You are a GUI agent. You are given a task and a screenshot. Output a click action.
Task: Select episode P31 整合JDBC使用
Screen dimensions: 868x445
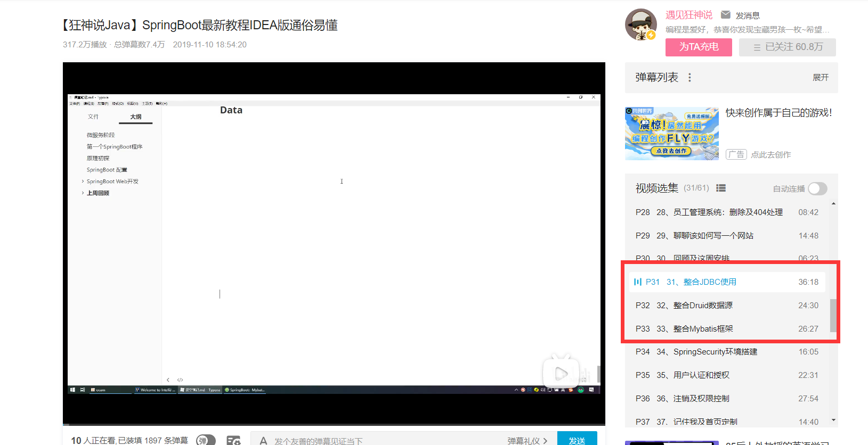(727, 282)
